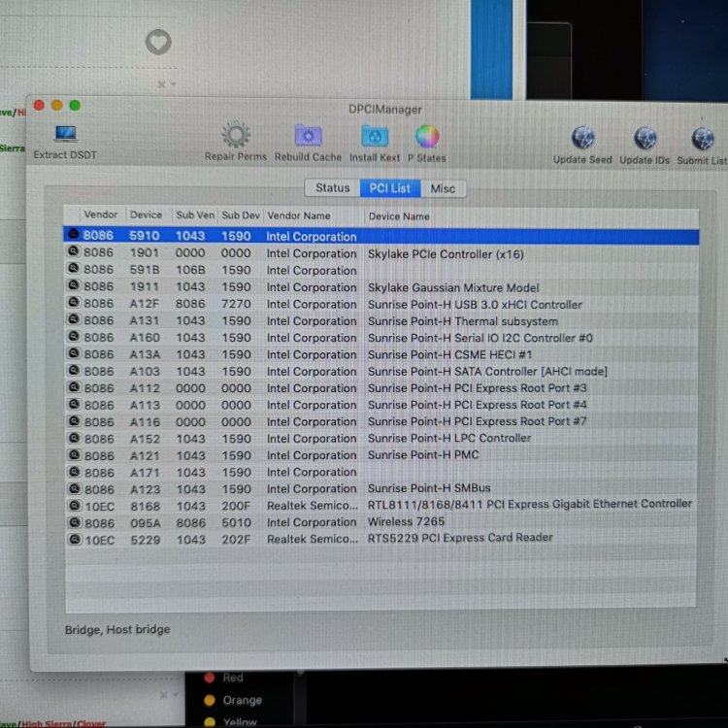
Task: Click the magnifier icon in the A112 row
Action: pyautogui.click(x=74, y=386)
